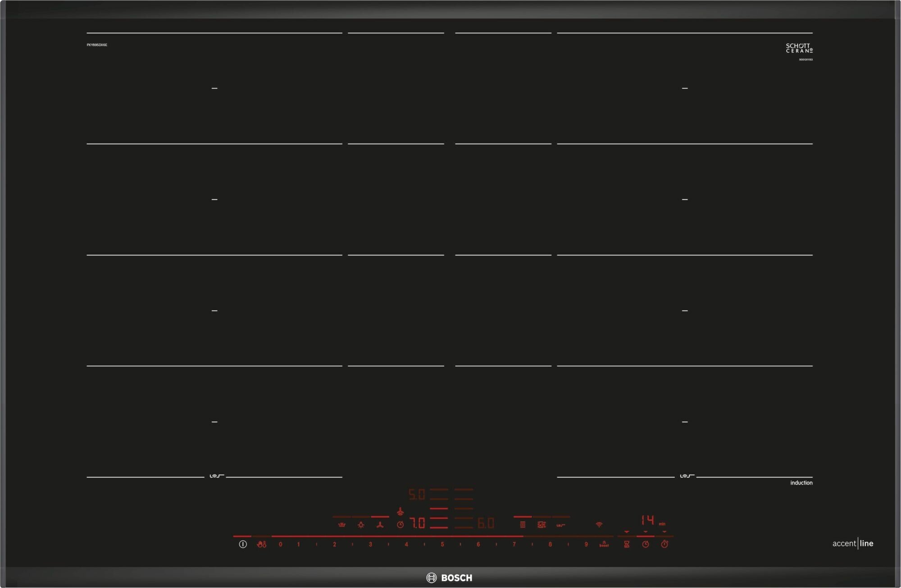The height and width of the screenshot is (588, 901).
Task: Tap the childproof lock / wipe protection icon
Action: click(262, 544)
